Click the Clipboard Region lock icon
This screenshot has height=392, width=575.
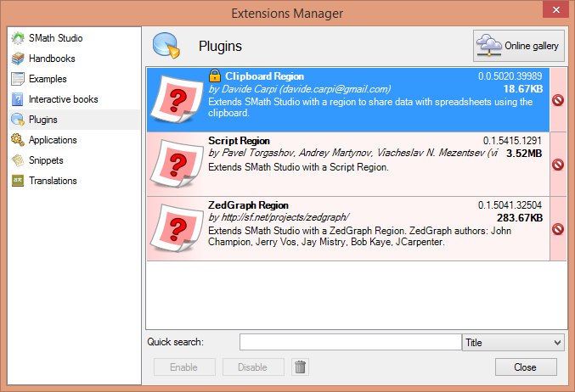click(215, 76)
